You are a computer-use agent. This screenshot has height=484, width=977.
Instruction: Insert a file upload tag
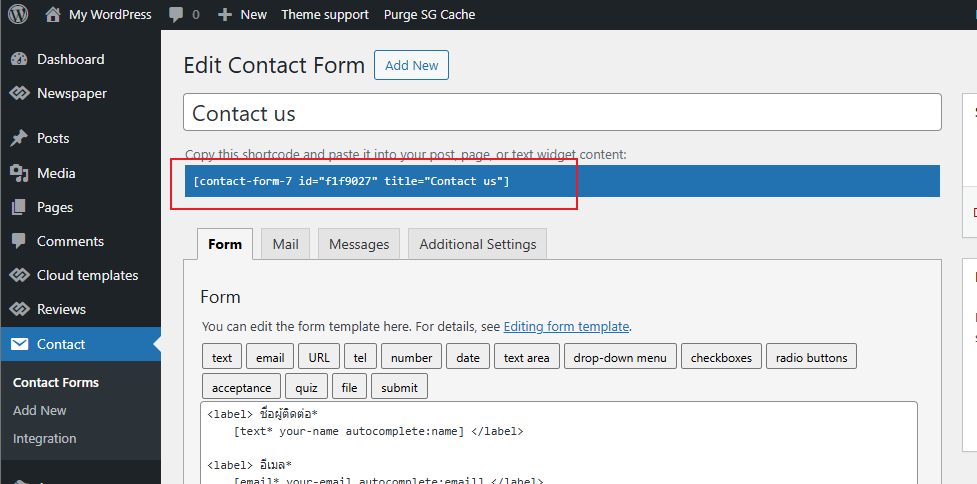pos(349,387)
